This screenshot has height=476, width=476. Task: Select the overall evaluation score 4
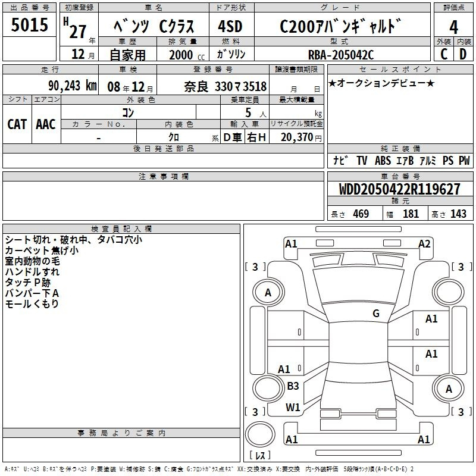(453, 26)
